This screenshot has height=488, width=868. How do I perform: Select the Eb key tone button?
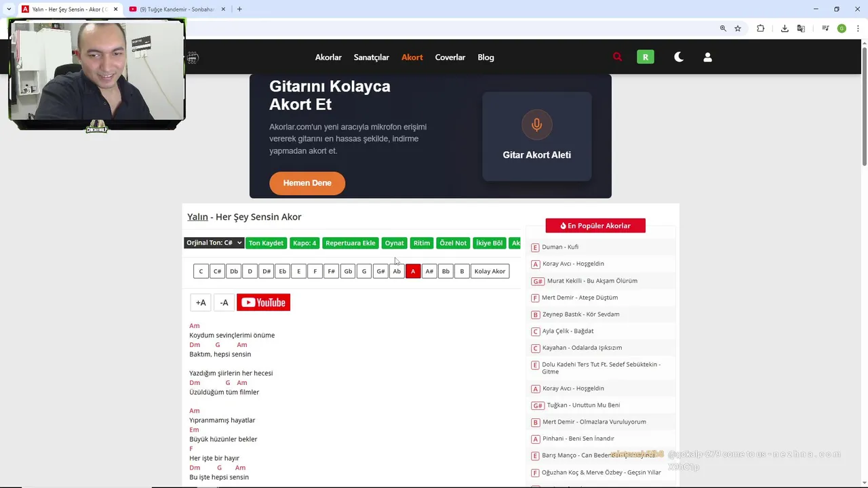point(282,271)
